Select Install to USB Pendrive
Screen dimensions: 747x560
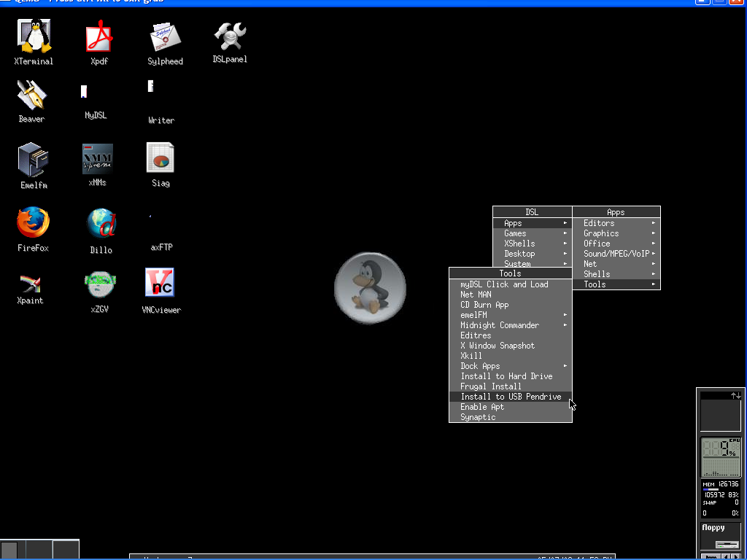(x=511, y=396)
